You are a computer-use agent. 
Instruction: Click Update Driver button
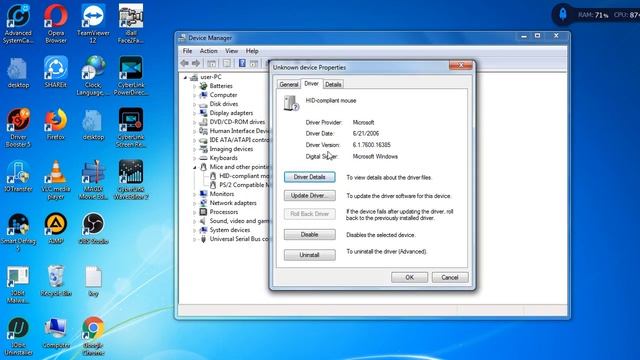(309, 196)
